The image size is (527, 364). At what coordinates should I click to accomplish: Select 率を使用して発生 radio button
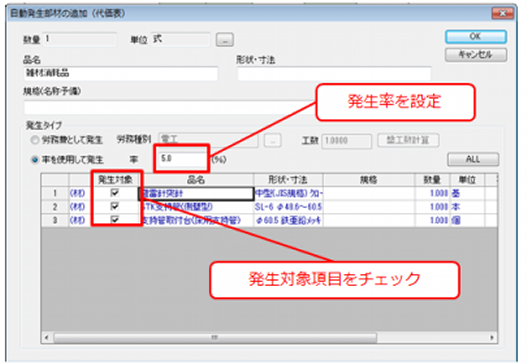click(35, 160)
